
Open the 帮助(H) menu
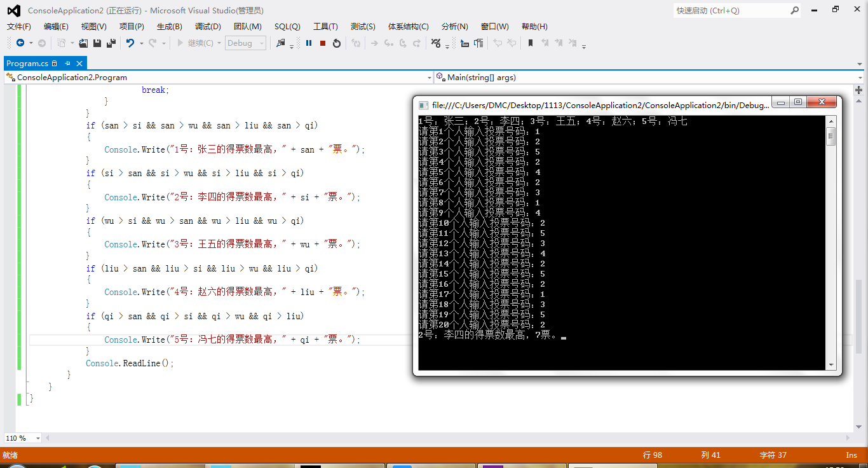(x=534, y=27)
